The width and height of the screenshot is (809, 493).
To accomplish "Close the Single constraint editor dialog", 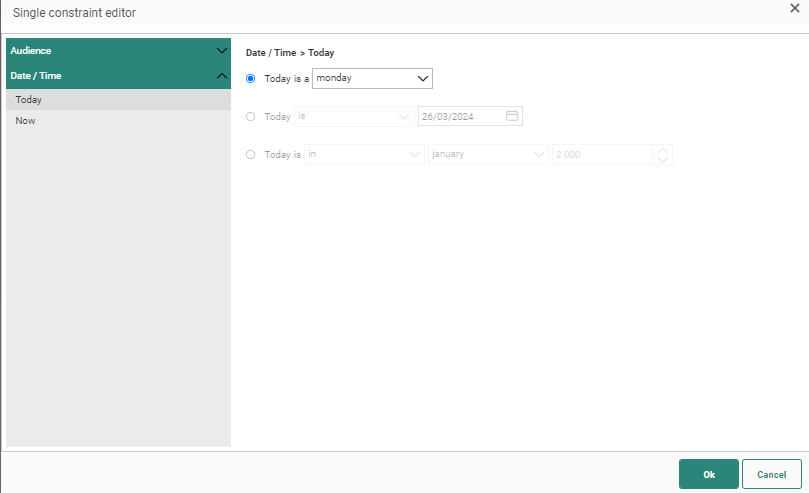I will pos(794,8).
